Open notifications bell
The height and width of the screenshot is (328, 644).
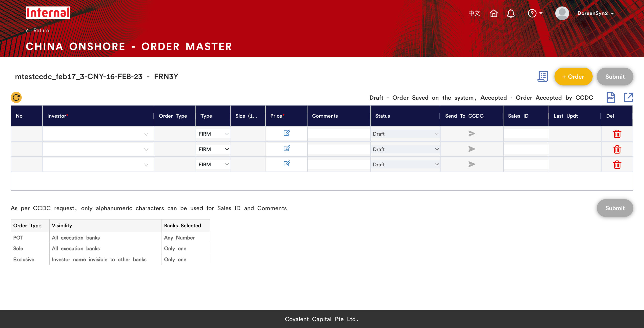[x=511, y=13]
